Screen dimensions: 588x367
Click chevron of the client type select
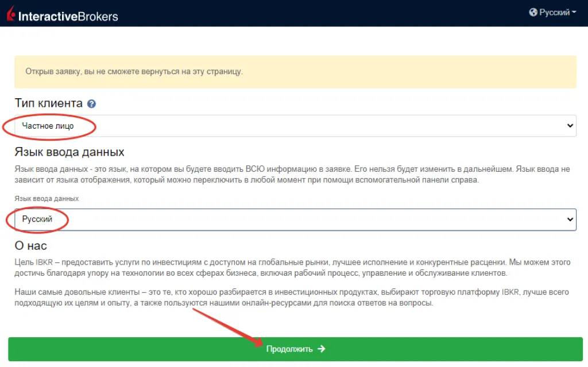click(x=570, y=126)
